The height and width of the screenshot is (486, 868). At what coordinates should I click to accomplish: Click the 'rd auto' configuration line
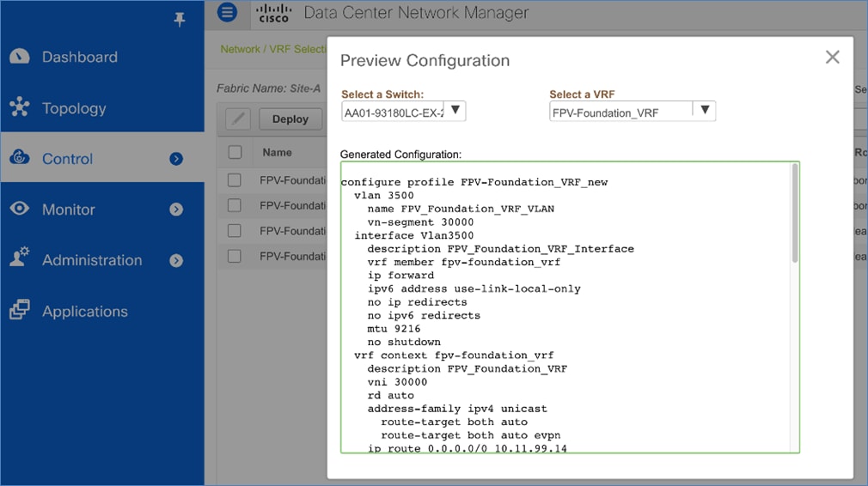pos(391,395)
